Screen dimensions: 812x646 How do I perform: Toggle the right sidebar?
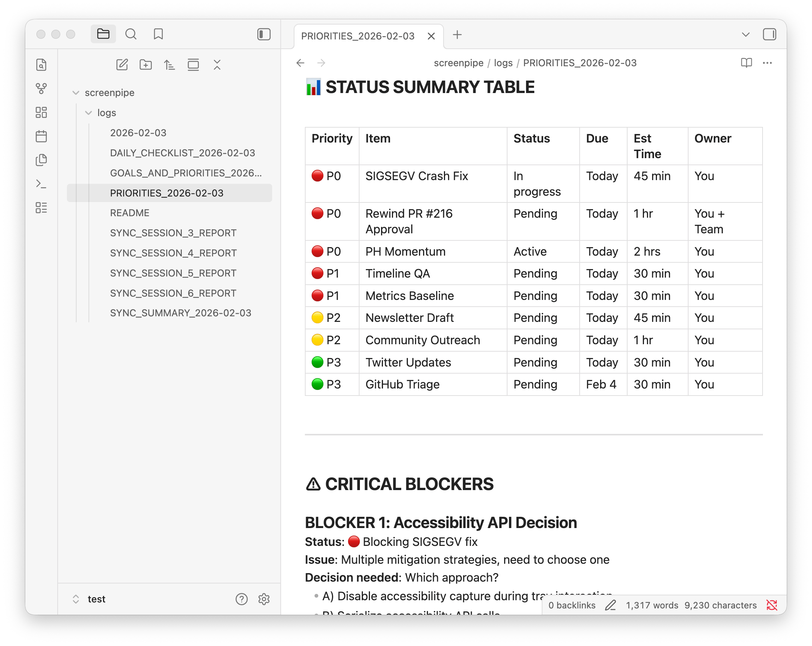coord(769,34)
